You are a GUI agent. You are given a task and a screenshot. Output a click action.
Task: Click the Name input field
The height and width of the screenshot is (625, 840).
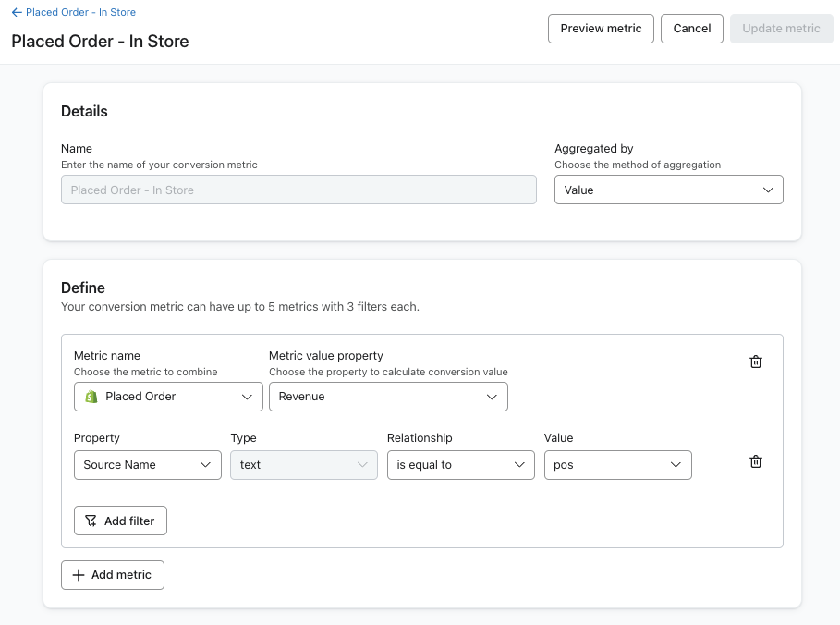pyautogui.click(x=298, y=190)
